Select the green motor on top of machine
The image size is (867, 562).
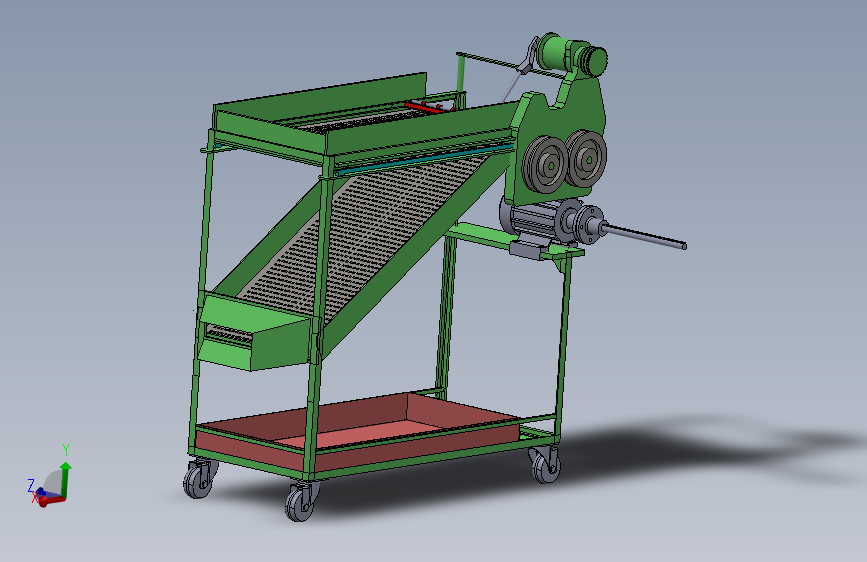point(570,56)
